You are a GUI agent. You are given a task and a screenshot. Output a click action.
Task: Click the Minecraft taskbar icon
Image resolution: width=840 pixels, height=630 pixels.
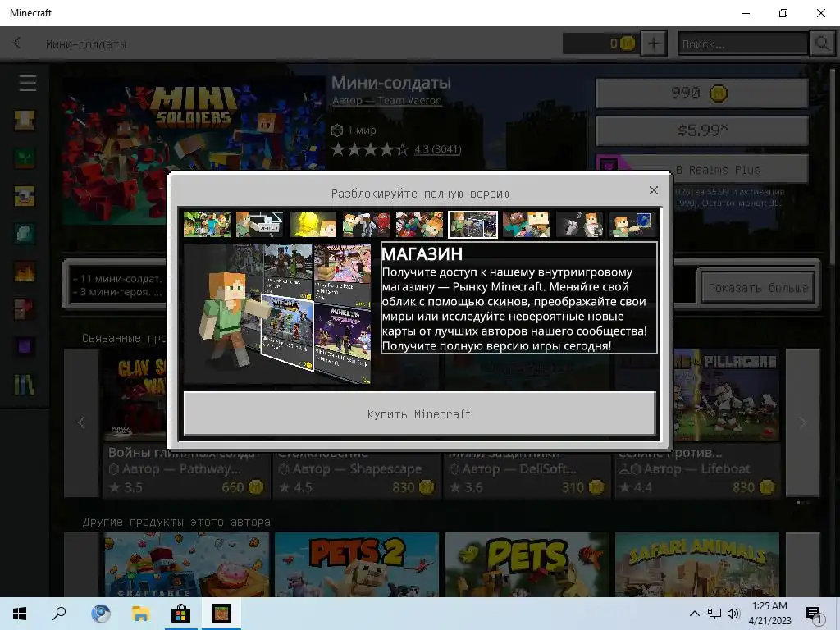221,614
